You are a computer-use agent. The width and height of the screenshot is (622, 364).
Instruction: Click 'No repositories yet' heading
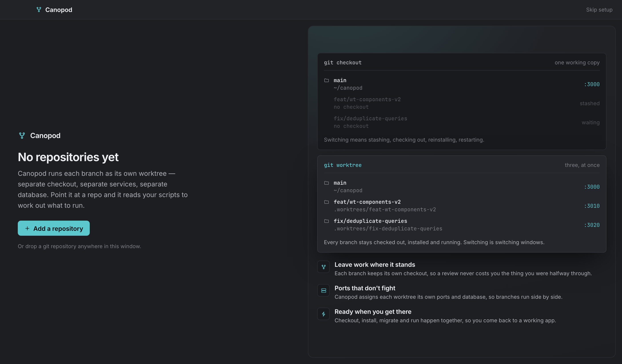pyautogui.click(x=68, y=157)
